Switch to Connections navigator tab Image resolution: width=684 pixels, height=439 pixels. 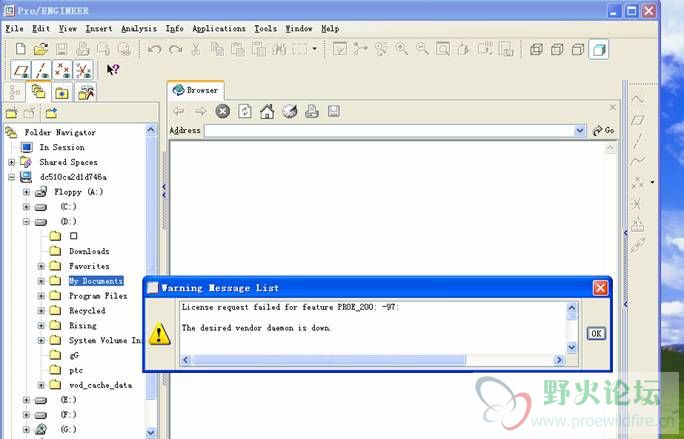pos(86,93)
